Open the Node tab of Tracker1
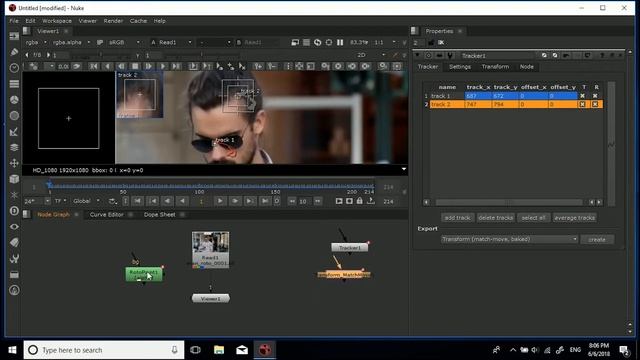Image resolution: width=640 pixels, height=360 pixels. [x=527, y=67]
